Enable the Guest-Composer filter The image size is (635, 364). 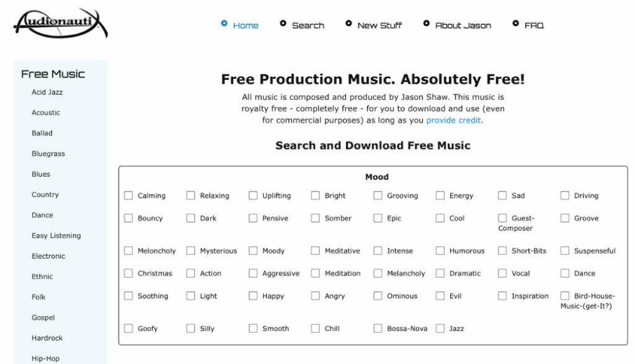click(x=502, y=218)
